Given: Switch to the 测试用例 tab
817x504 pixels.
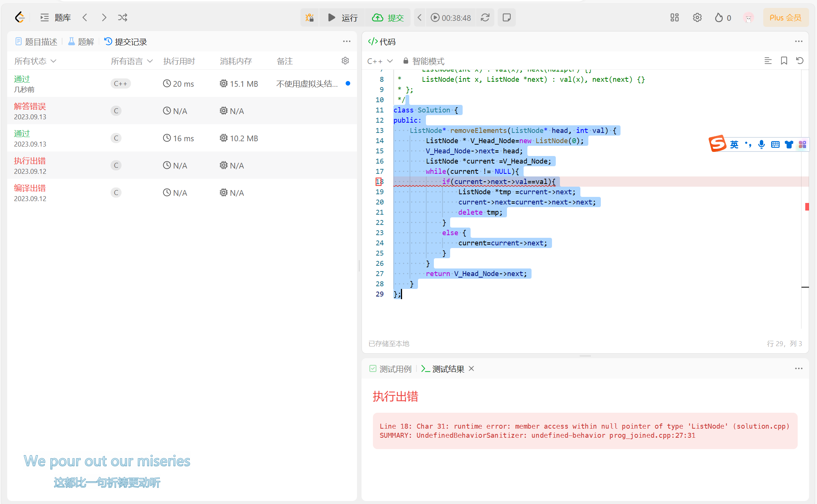Looking at the screenshot, I should [390, 369].
